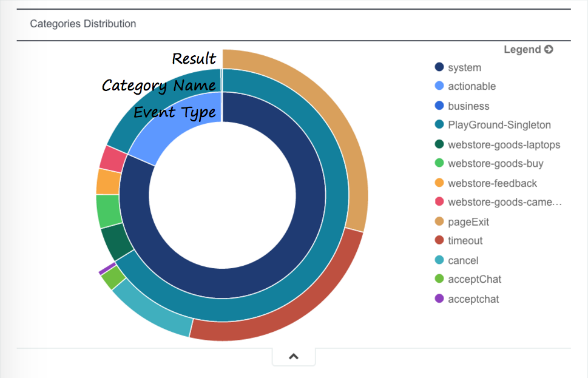The image size is (588, 378).
Task: Click the timeout legend label
Action: pyautogui.click(x=465, y=241)
